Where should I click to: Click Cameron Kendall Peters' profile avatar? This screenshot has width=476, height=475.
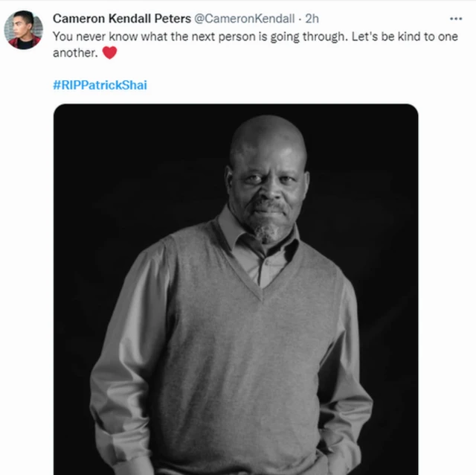click(x=23, y=30)
